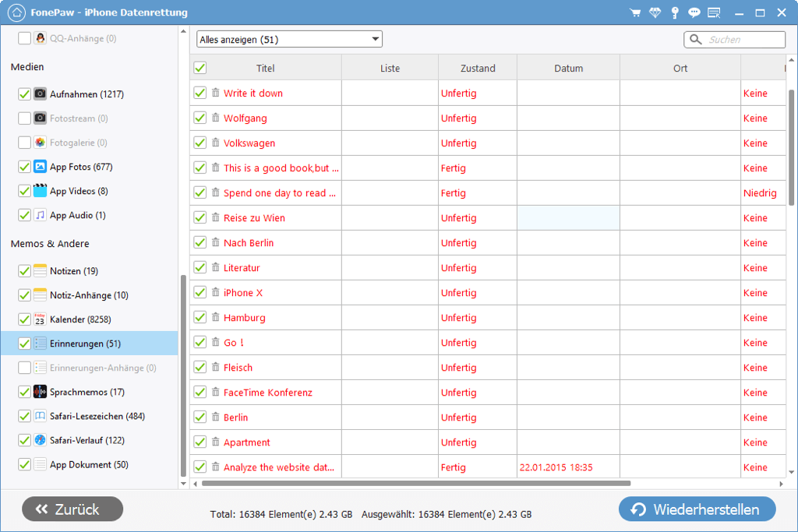The image size is (798, 532).
Task: Sort by the Ort column header
Action: click(680, 68)
